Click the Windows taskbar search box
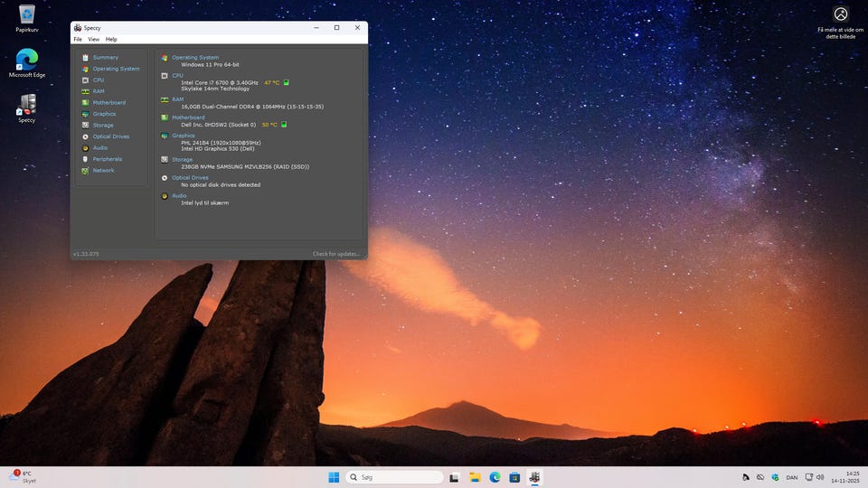The width and height of the screenshot is (868, 488). coord(394,477)
